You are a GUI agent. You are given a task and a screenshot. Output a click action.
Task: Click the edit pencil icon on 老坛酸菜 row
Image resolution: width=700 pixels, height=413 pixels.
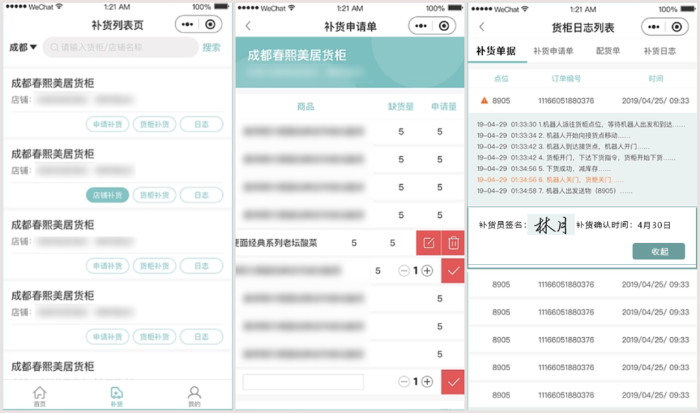(x=429, y=243)
